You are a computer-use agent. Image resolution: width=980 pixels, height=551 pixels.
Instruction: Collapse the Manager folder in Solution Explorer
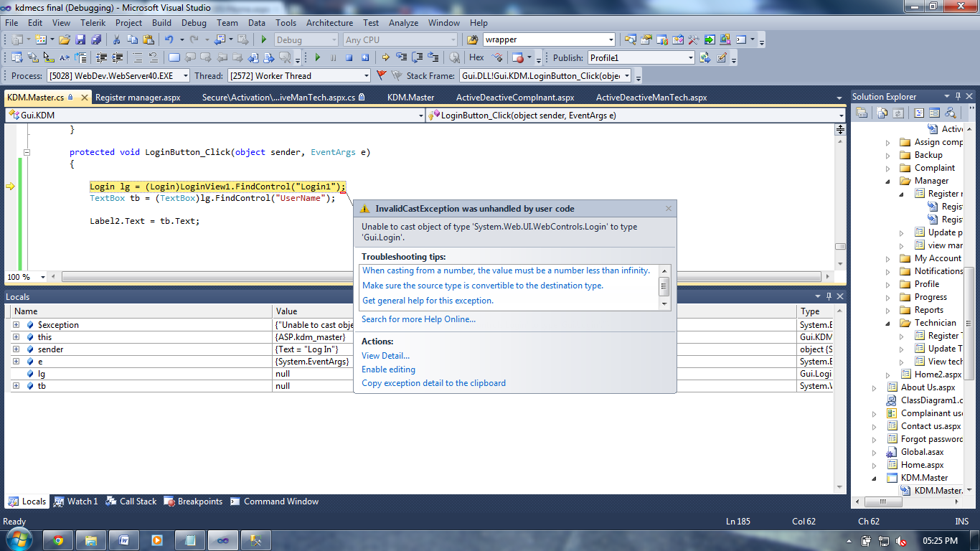[888, 181]
